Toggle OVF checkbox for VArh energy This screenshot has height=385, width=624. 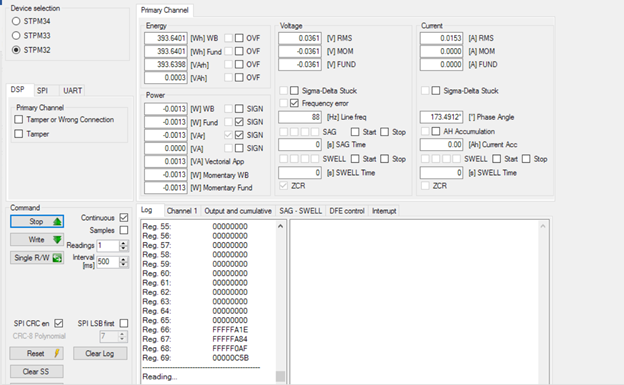(x=239, y=64)
